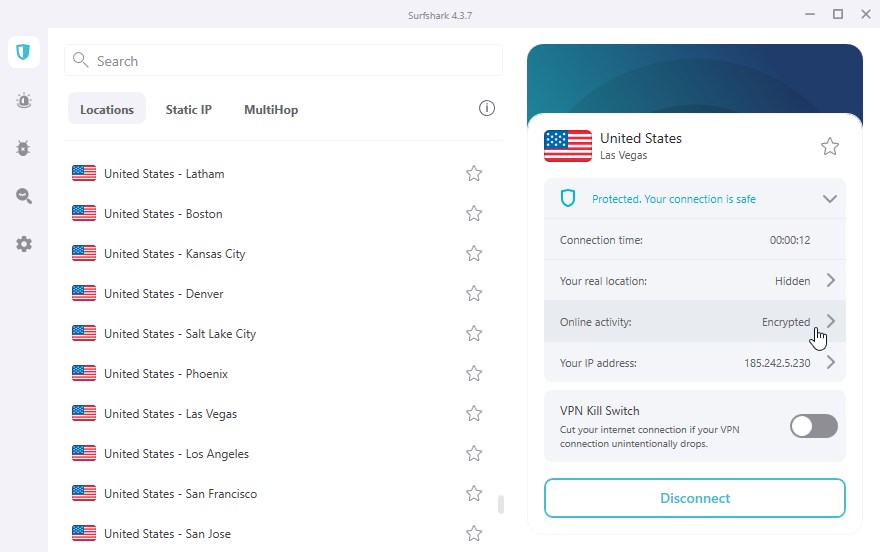Enable the VPN Kill Switch toggle
The height and width of the screenshot is (552, 880).
click(x=814, y=426)
